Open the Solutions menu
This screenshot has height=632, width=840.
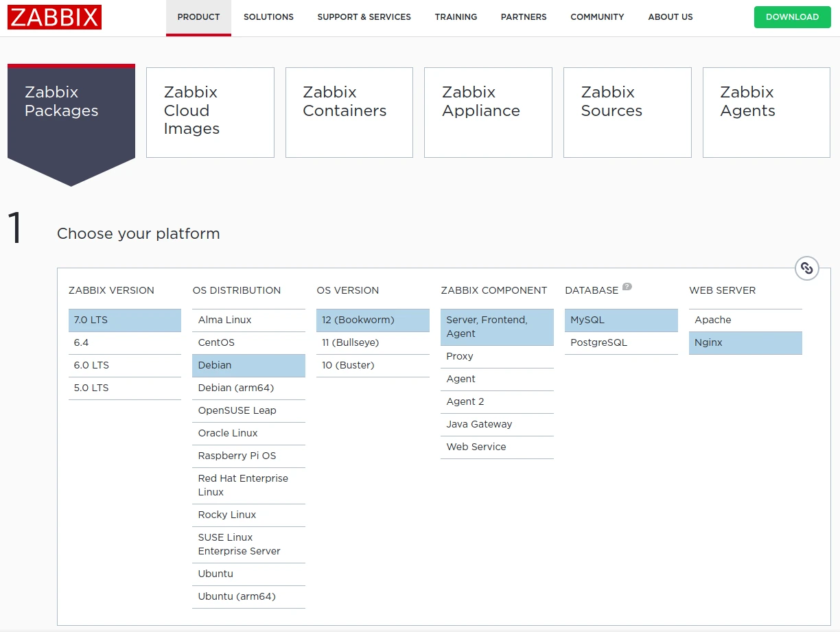point(268,17)
